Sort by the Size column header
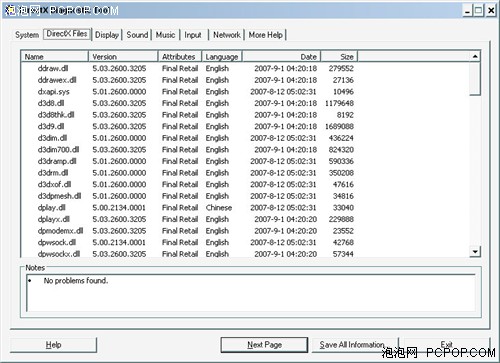This screenshot has width=500, height=363. click(x=339, y=57)
